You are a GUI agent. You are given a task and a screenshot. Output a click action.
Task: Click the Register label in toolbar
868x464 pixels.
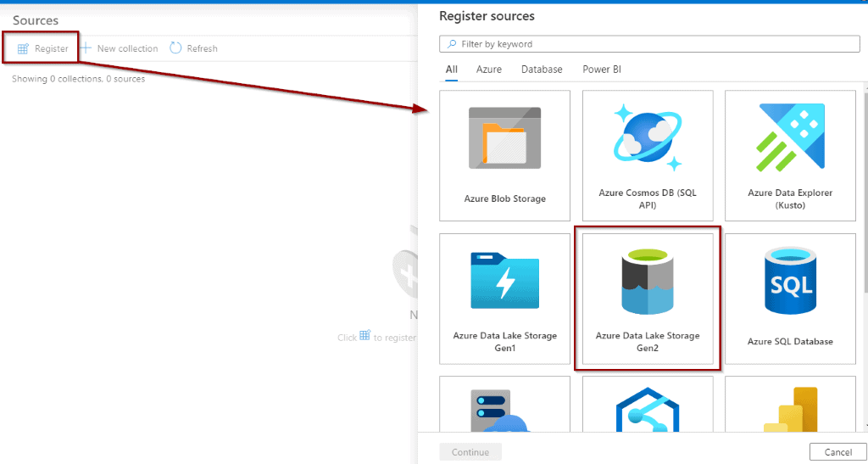pyautogui.click(x=52, y=48)
